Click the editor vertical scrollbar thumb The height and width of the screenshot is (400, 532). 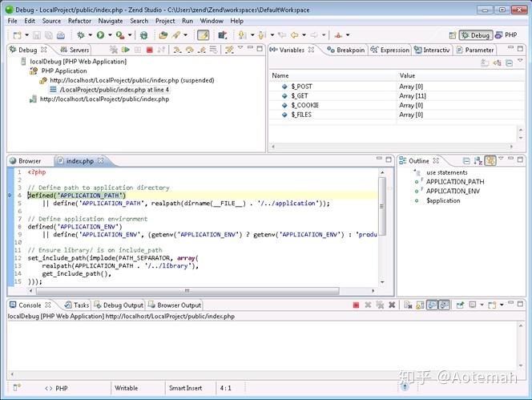point(382,206)
